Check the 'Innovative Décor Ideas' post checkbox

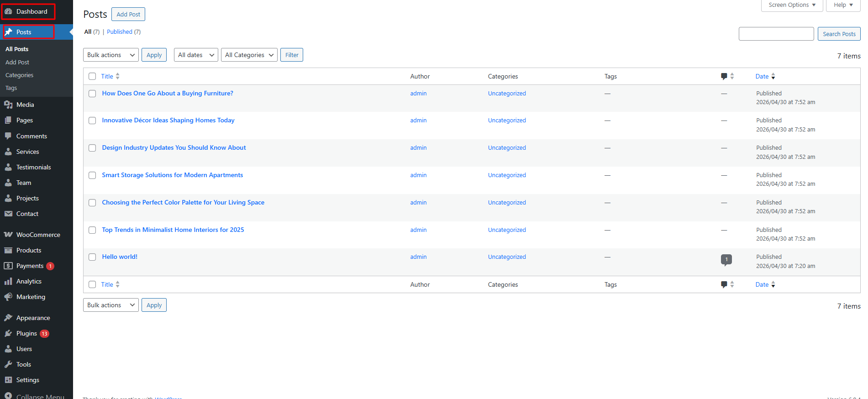tap(92, 121)
